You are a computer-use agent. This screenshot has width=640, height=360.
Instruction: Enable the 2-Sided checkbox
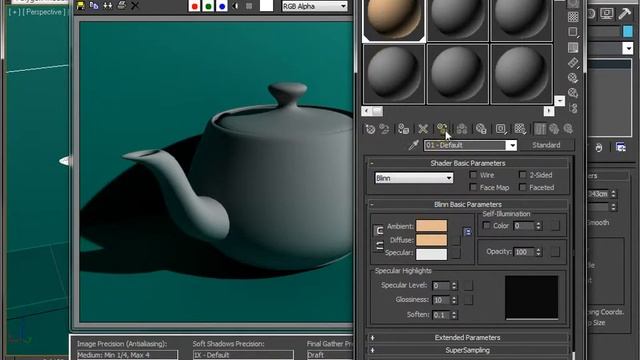(522, 175)
